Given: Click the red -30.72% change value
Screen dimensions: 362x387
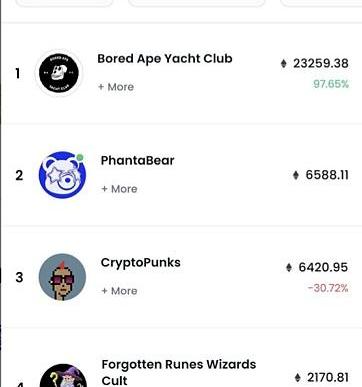Looking at the screenshot, I should click(x=328, y=288).
